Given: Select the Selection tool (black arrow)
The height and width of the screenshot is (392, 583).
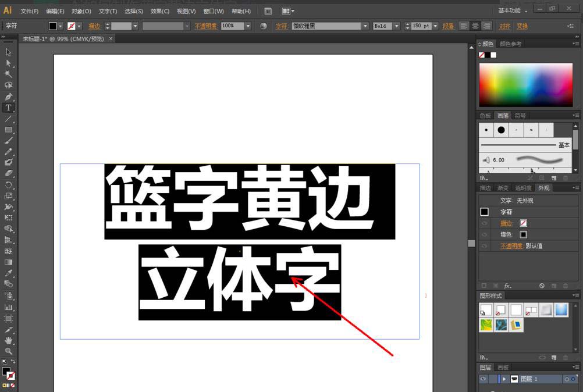Looking at the screenshot, I should [x=8, y=52].
